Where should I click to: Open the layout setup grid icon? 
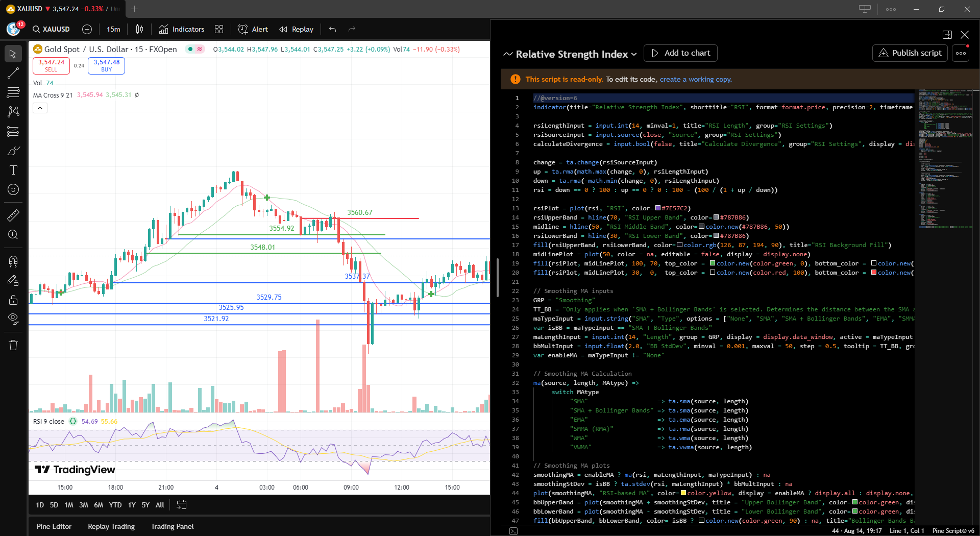219,29
